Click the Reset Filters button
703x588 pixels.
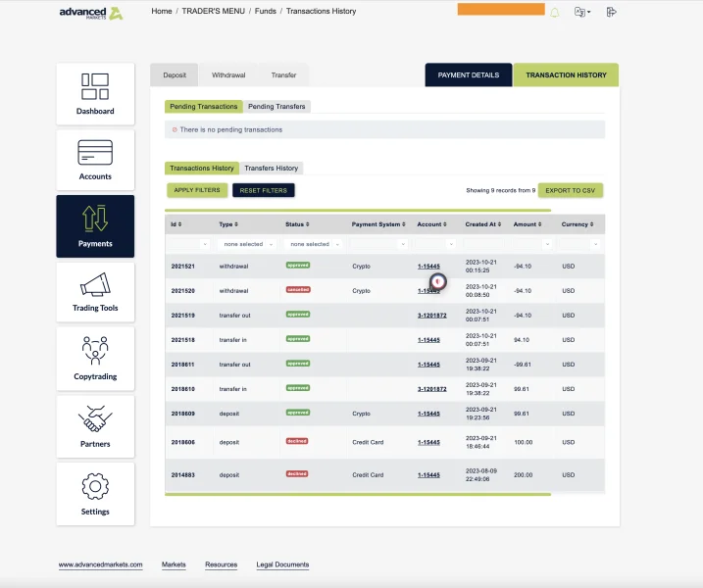263,190
